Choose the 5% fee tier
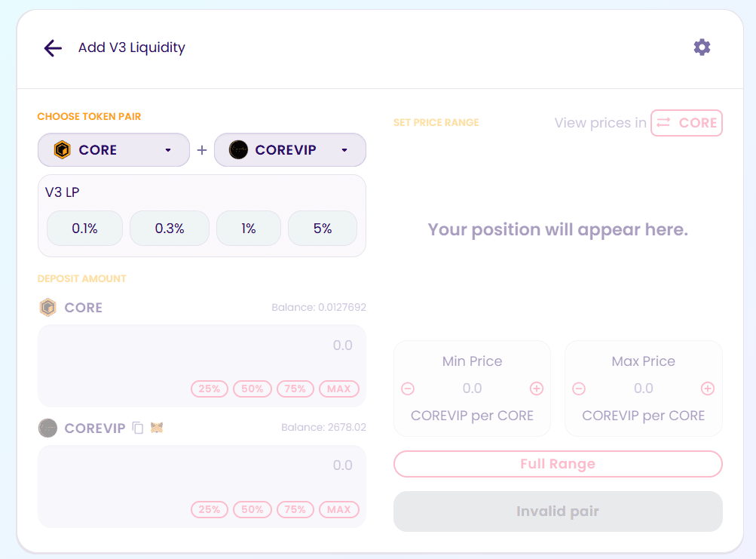 pyautogui.click(x=323, y=228)
